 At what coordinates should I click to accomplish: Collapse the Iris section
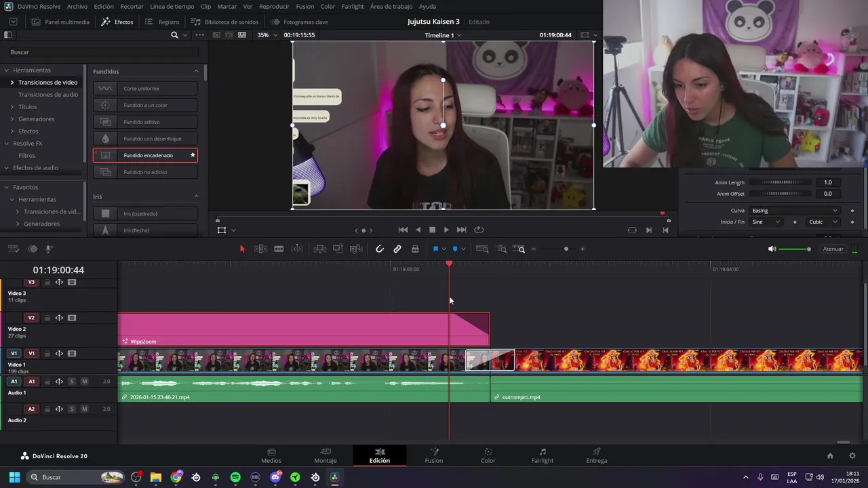pyautogui.click(x=197, y=197)
